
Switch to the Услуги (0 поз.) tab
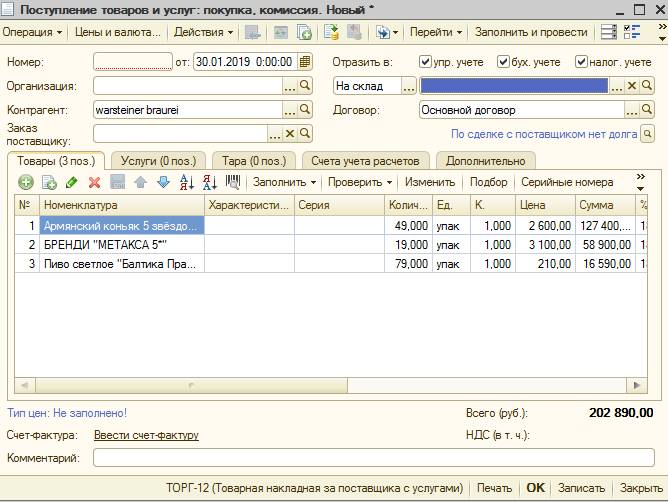158,161
